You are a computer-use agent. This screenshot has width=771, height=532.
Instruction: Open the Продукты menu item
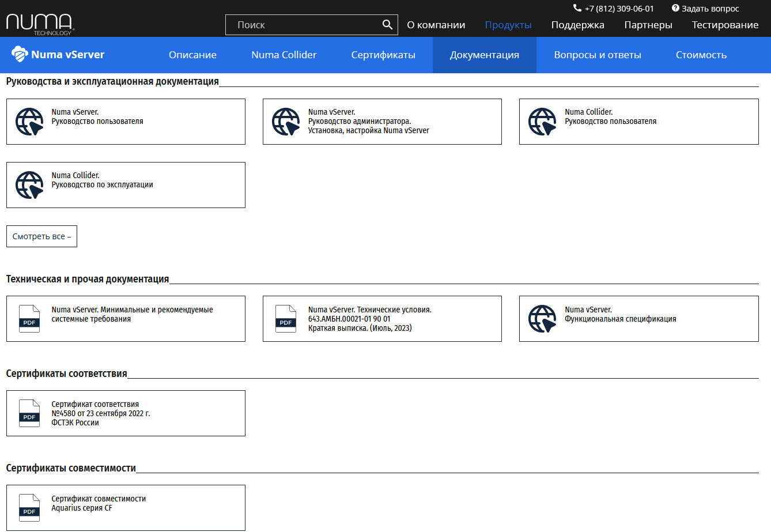pos(508,25)
